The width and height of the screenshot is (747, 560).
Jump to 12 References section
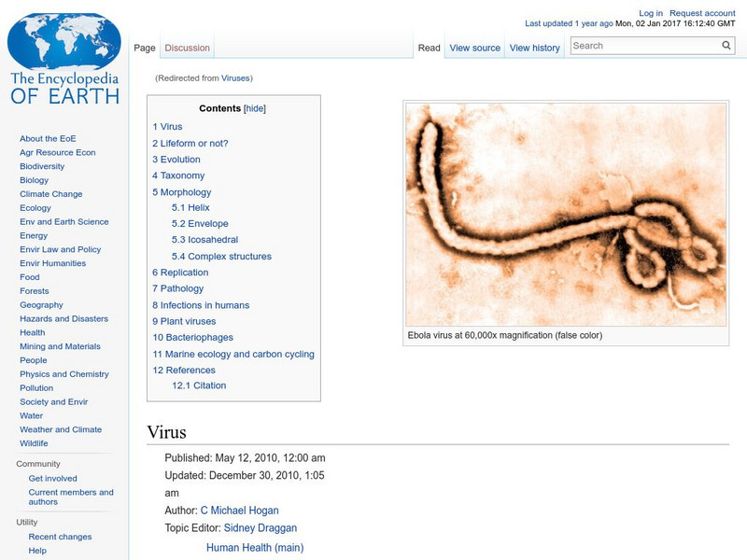[184, 371]
